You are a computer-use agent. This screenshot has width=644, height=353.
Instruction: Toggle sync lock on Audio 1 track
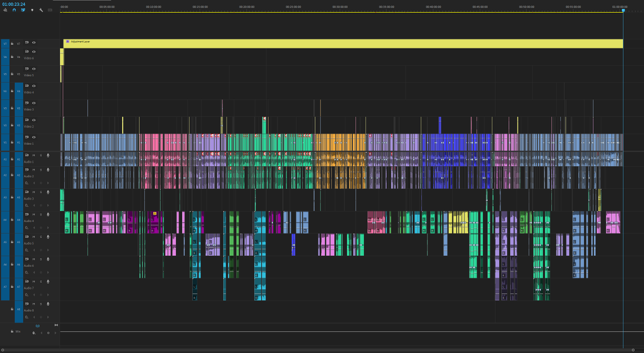(x=27, y=155)
